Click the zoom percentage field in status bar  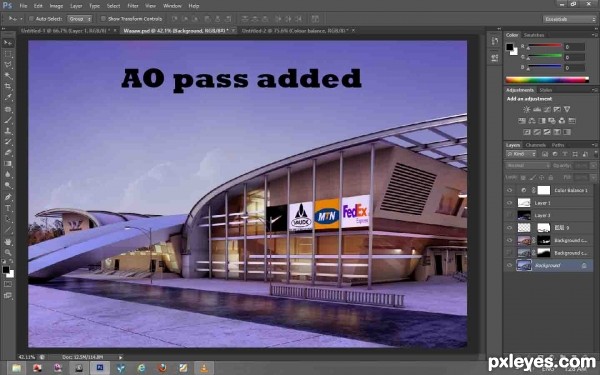click(x=26, y=357)
